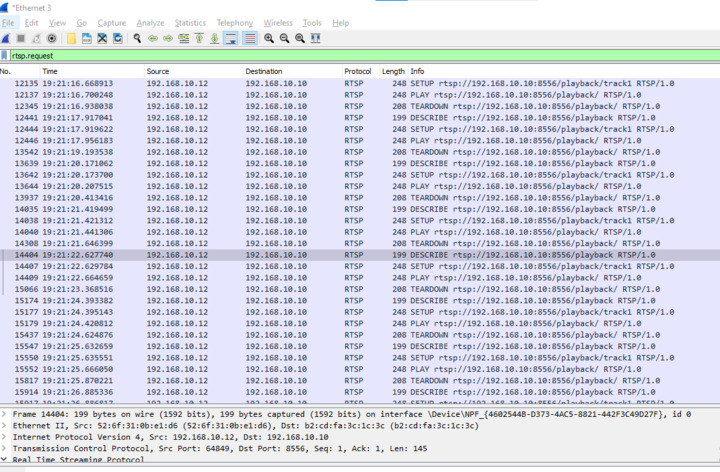
Task: Click the resize columns icon
Action: pos(316,38)
